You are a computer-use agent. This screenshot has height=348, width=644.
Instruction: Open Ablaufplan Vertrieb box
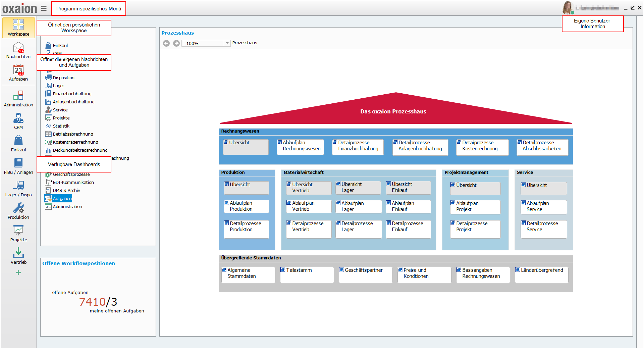click(x=309, y=206)
